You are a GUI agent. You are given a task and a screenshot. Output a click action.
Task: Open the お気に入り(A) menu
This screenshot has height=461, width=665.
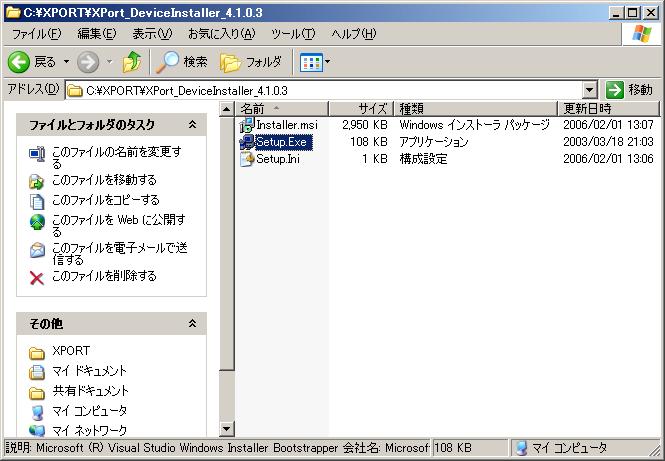point(222,34)
